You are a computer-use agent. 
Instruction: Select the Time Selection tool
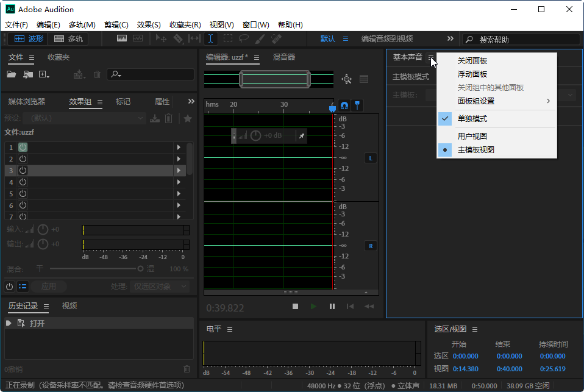[210, 38]
